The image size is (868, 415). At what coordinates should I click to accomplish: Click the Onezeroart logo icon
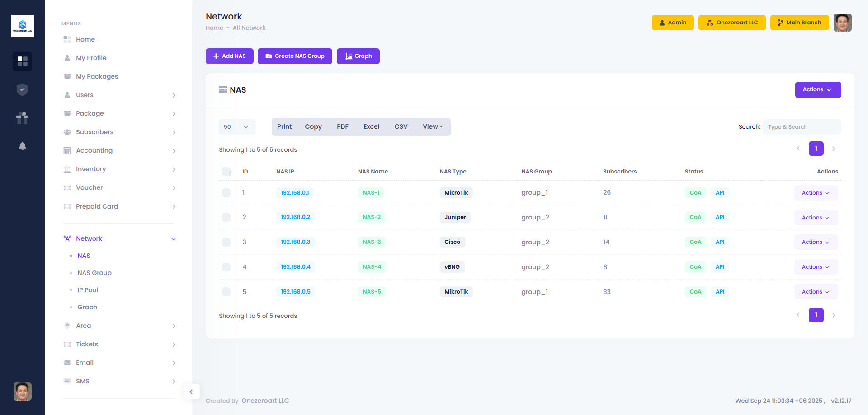[x=23, y=26]
